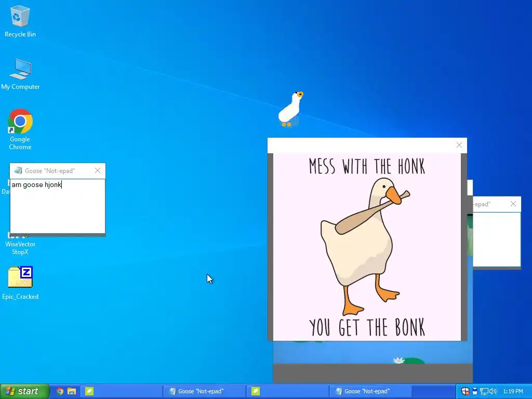Click the blank text area of the right Not-epad window

tap(497, 240)
